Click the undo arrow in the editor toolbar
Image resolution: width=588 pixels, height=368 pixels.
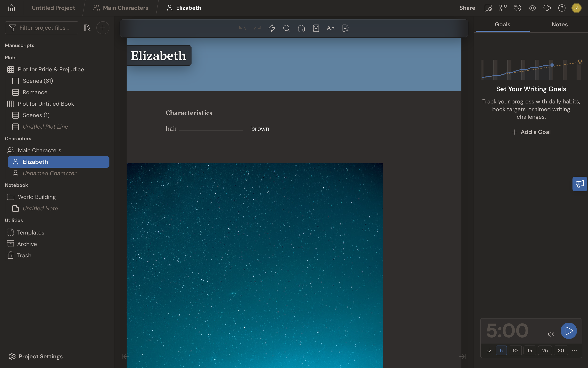coord(243,28)
